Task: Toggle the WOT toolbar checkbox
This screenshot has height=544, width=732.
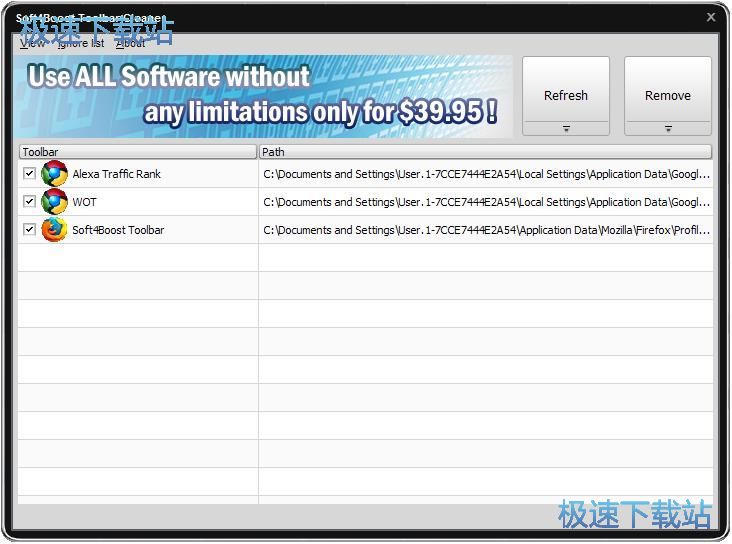Action: pos(29,202)
